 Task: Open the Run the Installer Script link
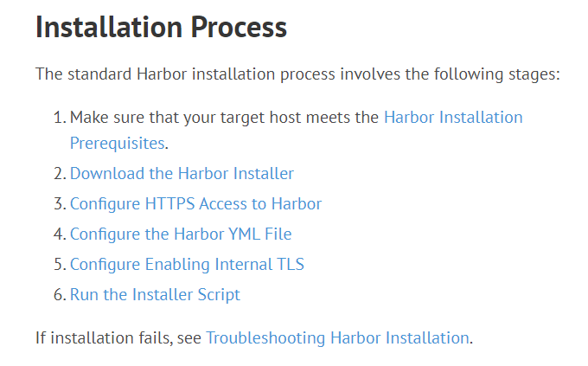coord(155,295)
